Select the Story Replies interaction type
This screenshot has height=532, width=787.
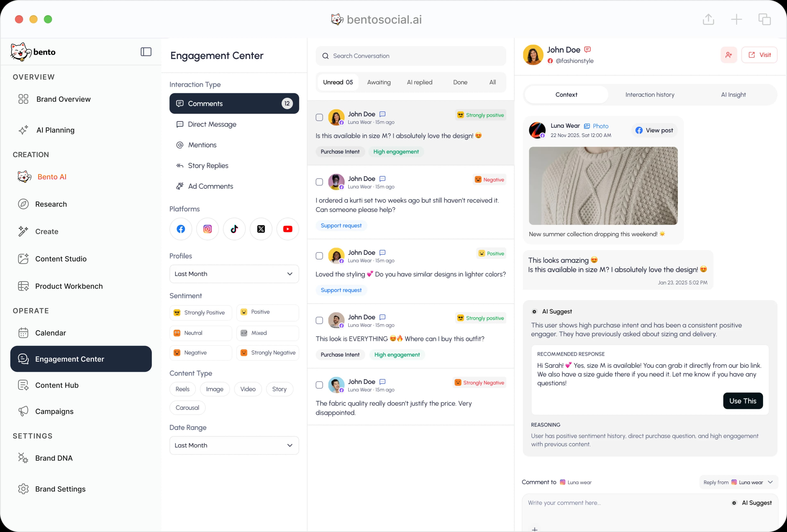[x=234, y=166]
